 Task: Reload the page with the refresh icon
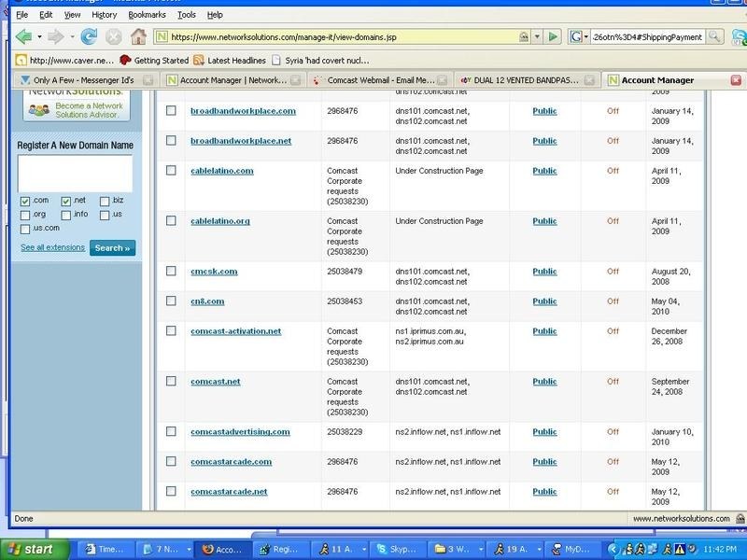coord(89,36)
